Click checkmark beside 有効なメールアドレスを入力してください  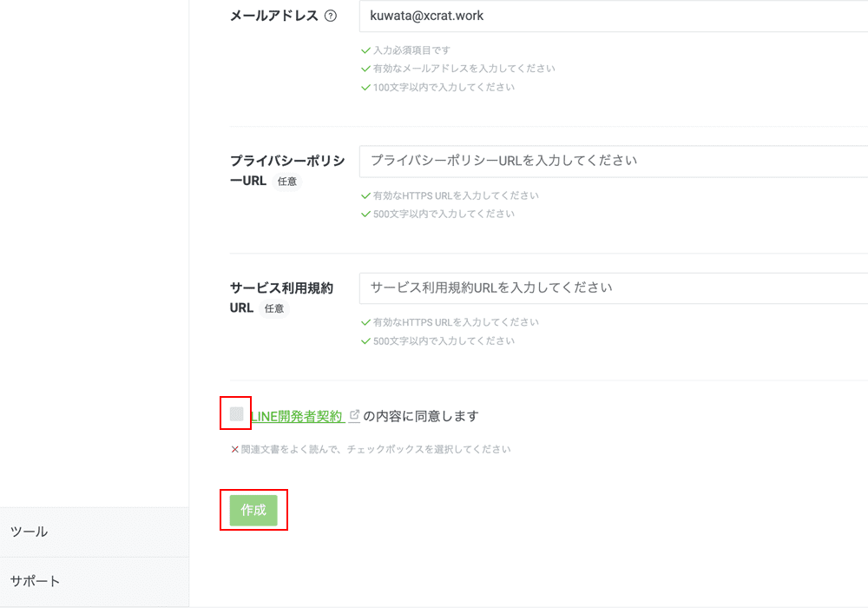tap(365, 69)
